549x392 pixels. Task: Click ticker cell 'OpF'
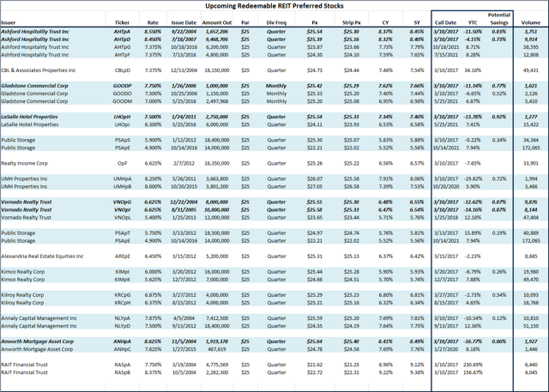coord(122,164)
